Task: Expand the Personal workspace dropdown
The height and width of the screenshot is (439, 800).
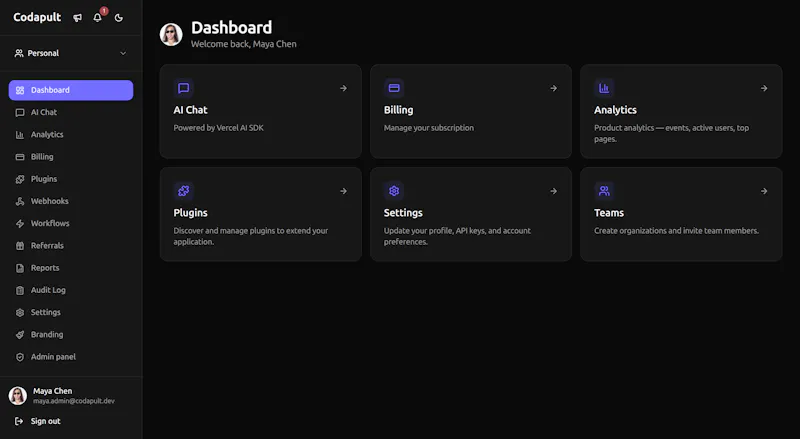Action: point(71,53)
